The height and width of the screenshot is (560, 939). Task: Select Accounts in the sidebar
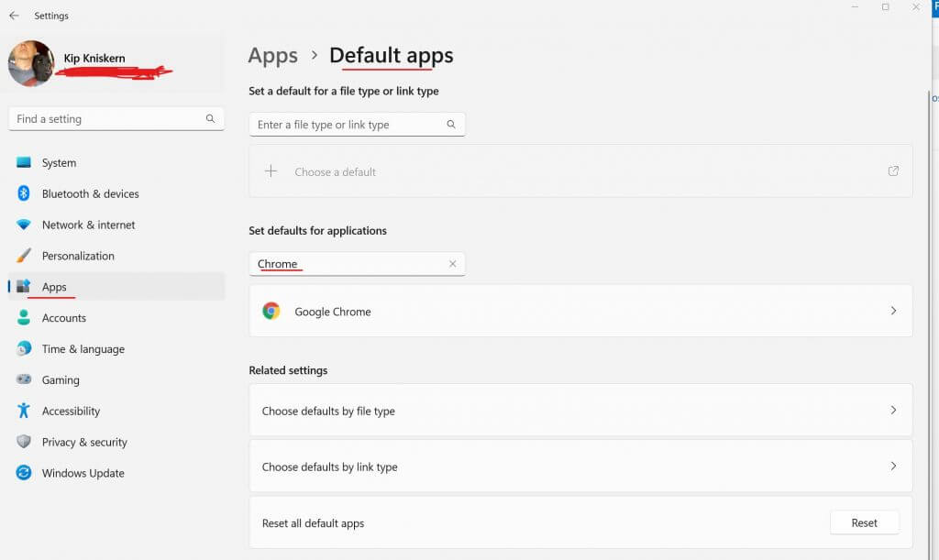64,318
